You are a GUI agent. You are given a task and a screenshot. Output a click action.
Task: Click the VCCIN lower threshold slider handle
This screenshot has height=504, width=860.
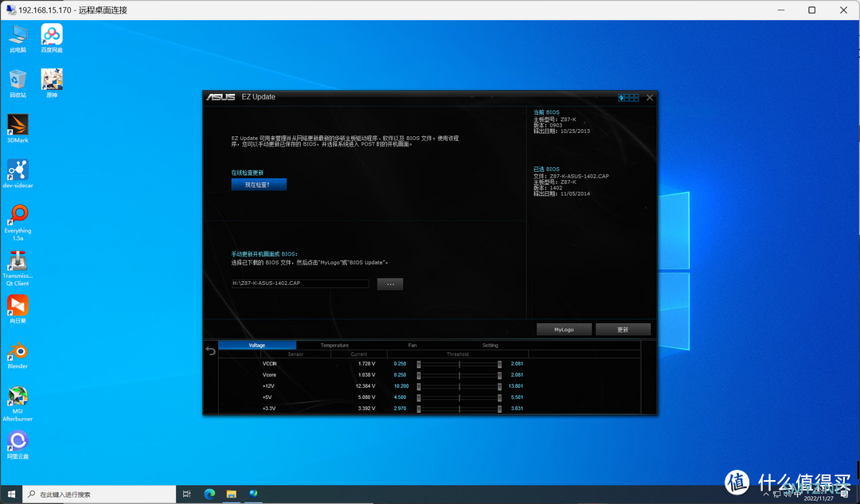click(419, 364)
